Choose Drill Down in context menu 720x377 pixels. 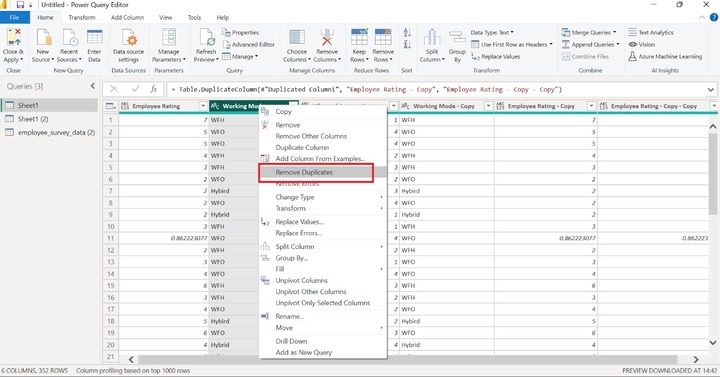pos(323,341)
